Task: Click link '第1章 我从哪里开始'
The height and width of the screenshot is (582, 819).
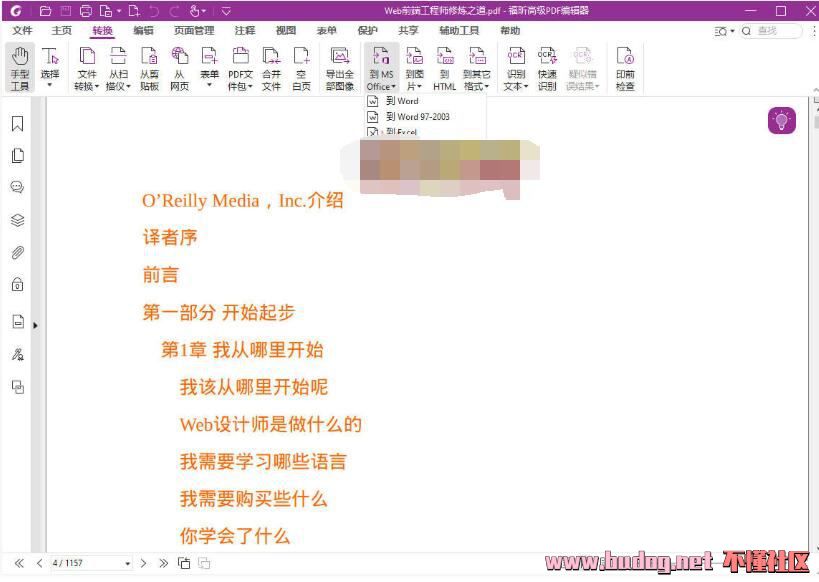Action: [x=242, y=350]
